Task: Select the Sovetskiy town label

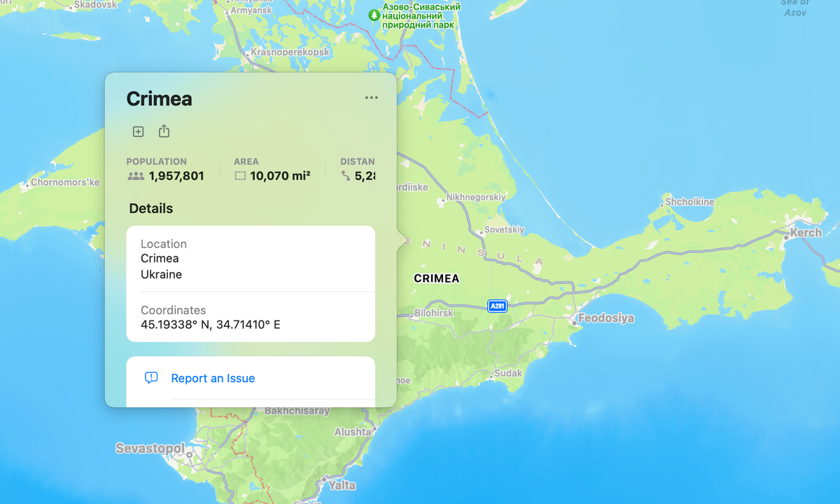Action: point(505,229)
